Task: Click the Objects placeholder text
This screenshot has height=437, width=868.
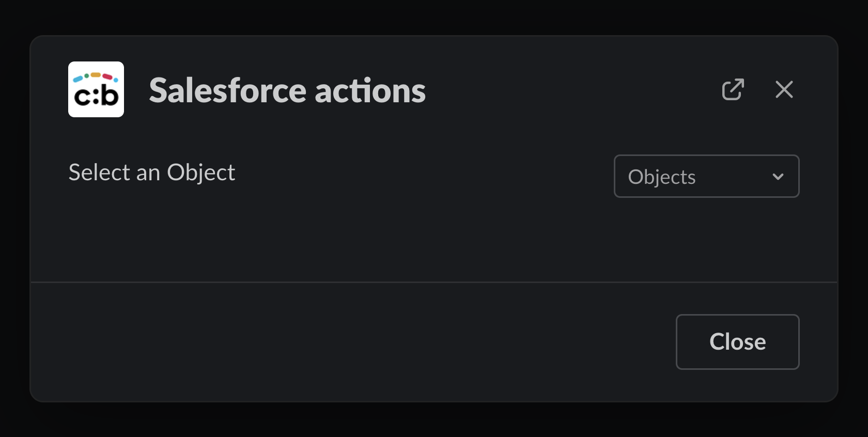Action: tap(662, 177)
